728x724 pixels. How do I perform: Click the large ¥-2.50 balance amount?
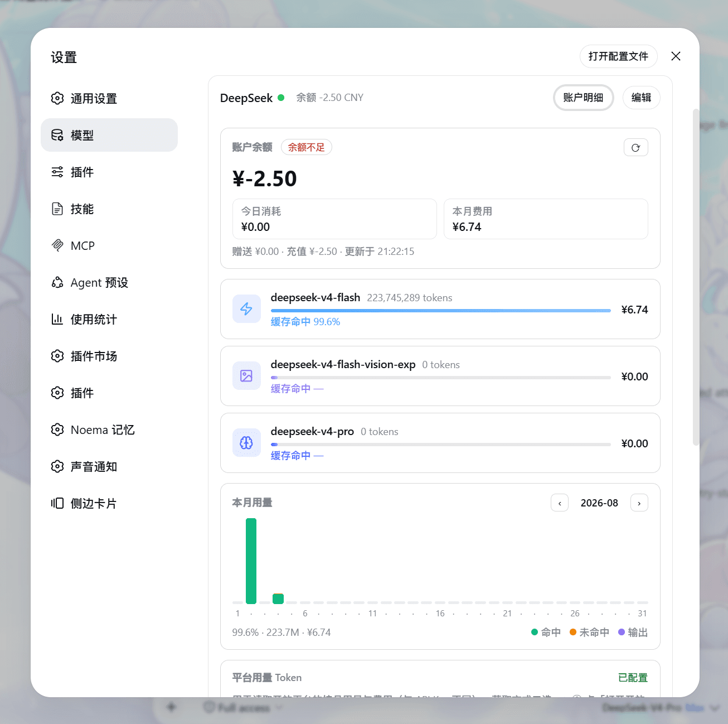click(265, 179)
